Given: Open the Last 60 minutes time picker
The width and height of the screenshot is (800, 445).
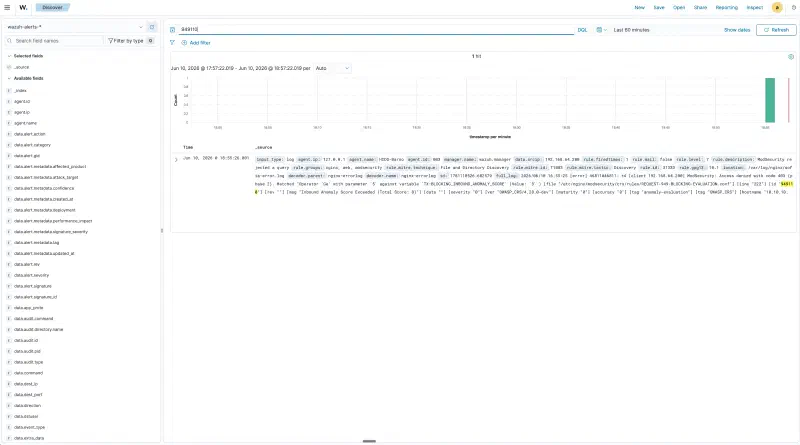Looking at the screenshot, I should click(631, 30).
